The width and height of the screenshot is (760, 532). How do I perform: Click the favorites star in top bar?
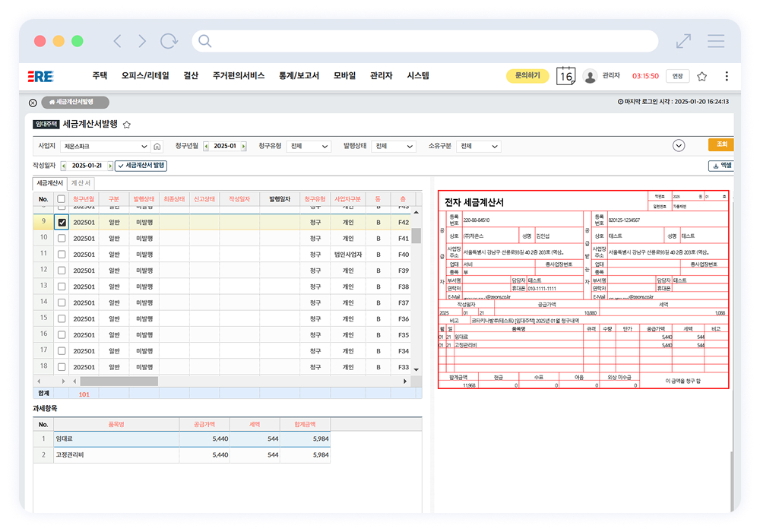702,76
